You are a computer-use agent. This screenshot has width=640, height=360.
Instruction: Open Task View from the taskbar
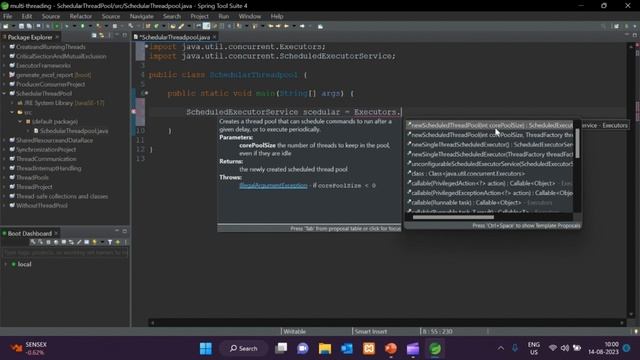[x=281, y=349]
